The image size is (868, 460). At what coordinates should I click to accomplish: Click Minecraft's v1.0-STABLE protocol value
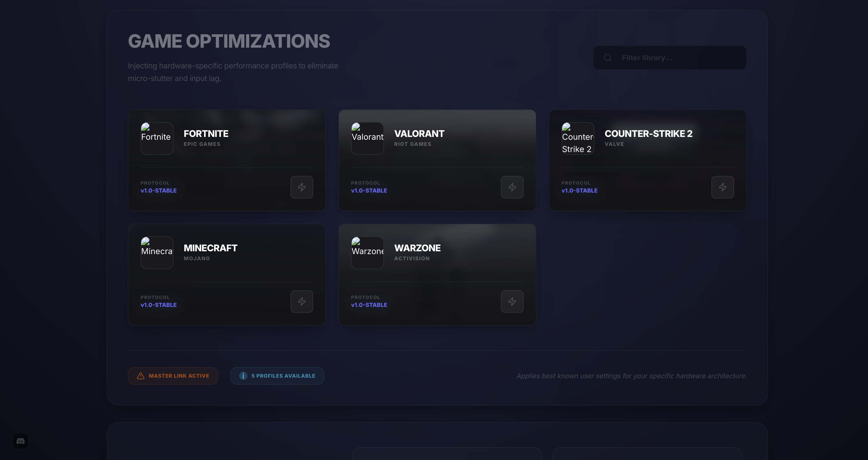coord(158,305)
